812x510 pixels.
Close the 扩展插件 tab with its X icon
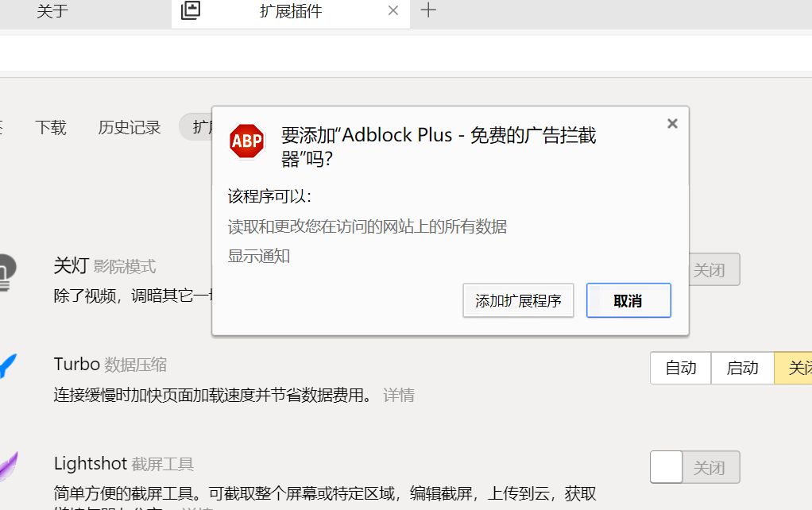pos(392,10)
